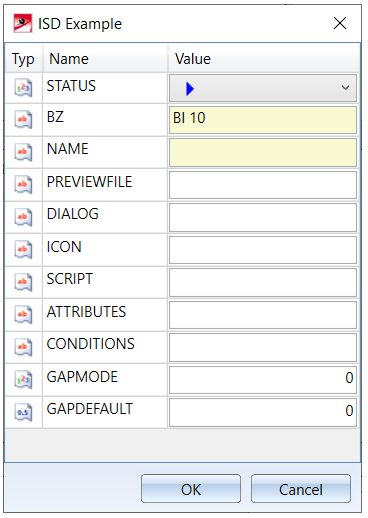
Task: Click the CONDITIONS value field
Action: tap(263, 348)
